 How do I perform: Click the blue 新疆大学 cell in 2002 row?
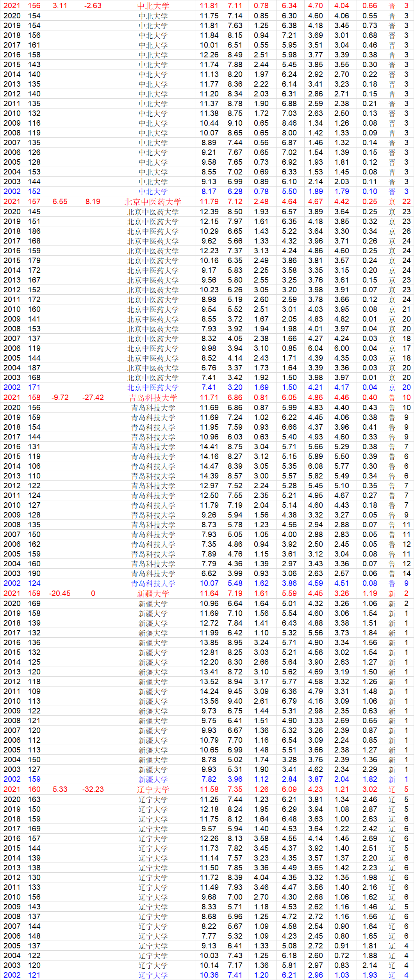coord(153,779)
